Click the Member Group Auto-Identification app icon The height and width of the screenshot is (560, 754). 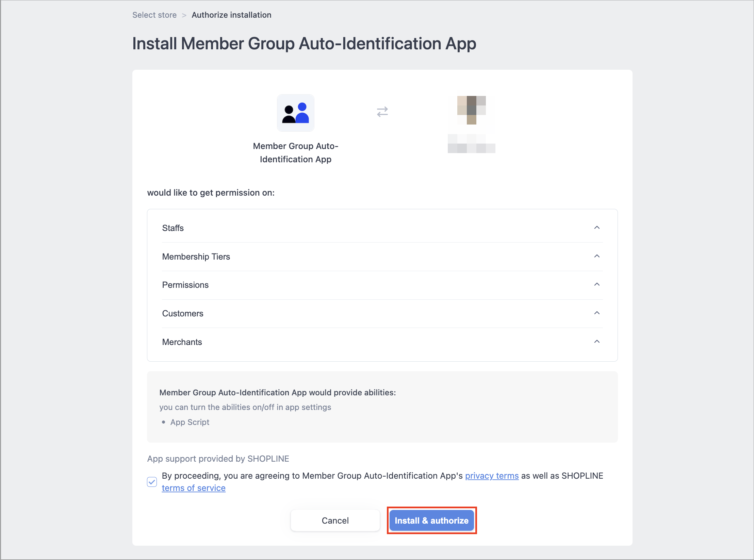pyautogui.click(x=295, y=113)
